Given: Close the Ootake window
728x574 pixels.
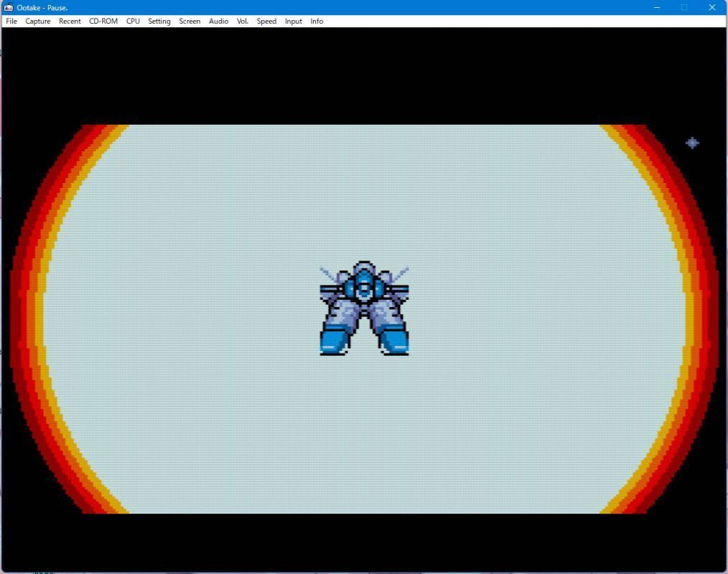Looking at the screenshot, I should pyautogui.click(x=712, y=7).
